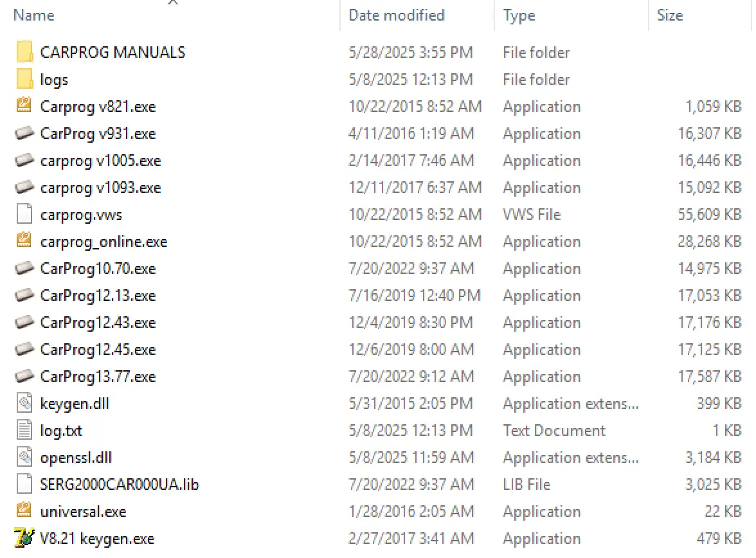Screen dimensions: 756x558
Task: Click the date 5/28/2025 3:55 PM
Action: 410,52
